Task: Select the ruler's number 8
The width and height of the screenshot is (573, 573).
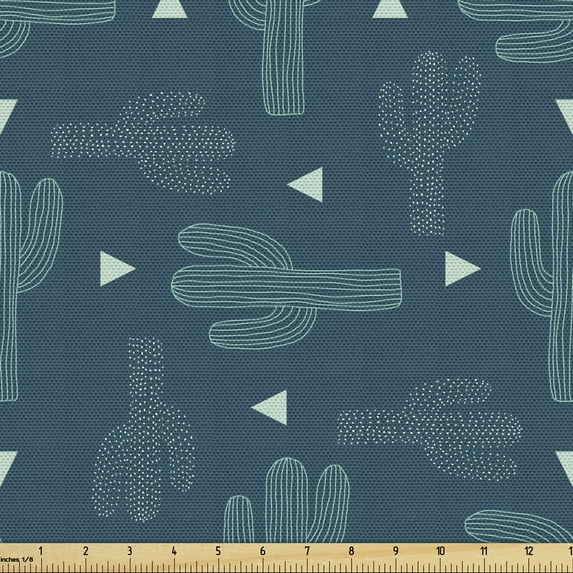Action: pyautogui.click(x=351, y=551)
